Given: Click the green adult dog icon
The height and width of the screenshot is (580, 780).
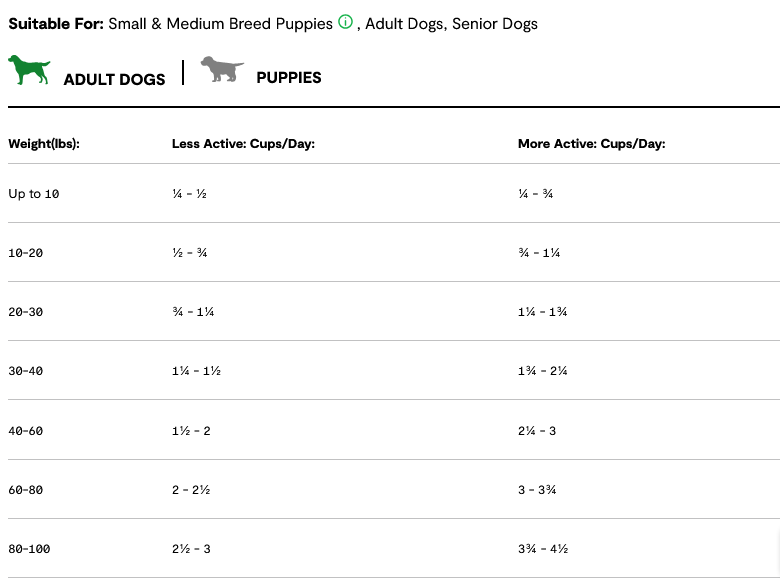Looking at the screenshot, I should (x=29, y=70).
